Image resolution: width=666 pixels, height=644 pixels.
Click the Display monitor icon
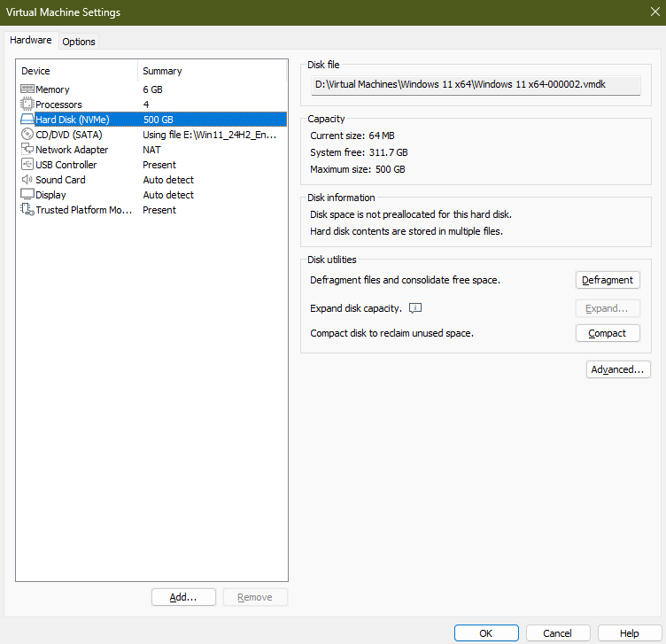pyautogui.click(x=27, y=194)
